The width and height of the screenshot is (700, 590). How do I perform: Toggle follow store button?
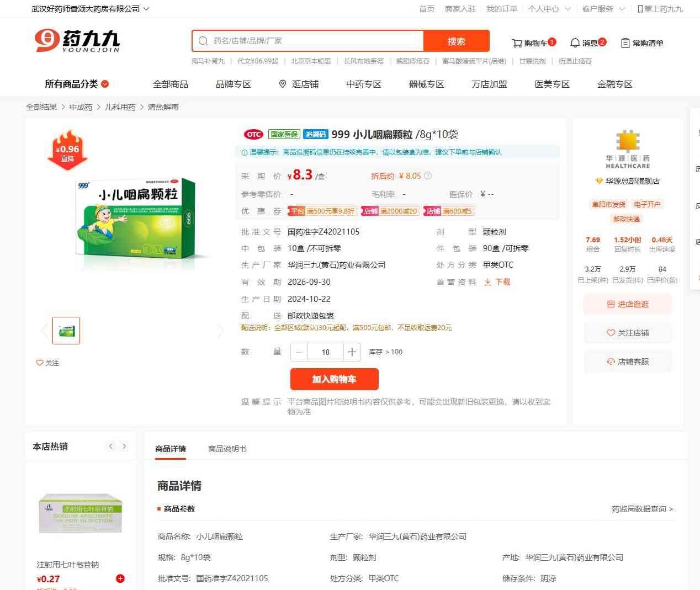pyautogui.click(x=628, y=333)
